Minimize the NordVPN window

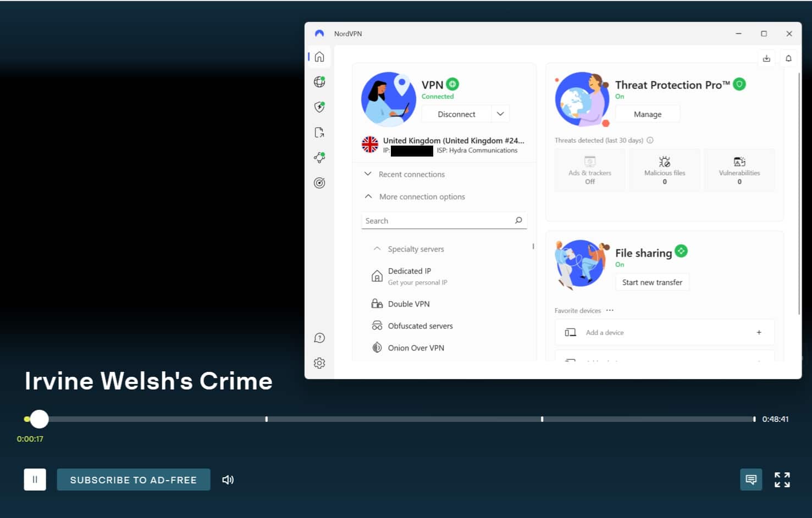(x=739, y=34)
